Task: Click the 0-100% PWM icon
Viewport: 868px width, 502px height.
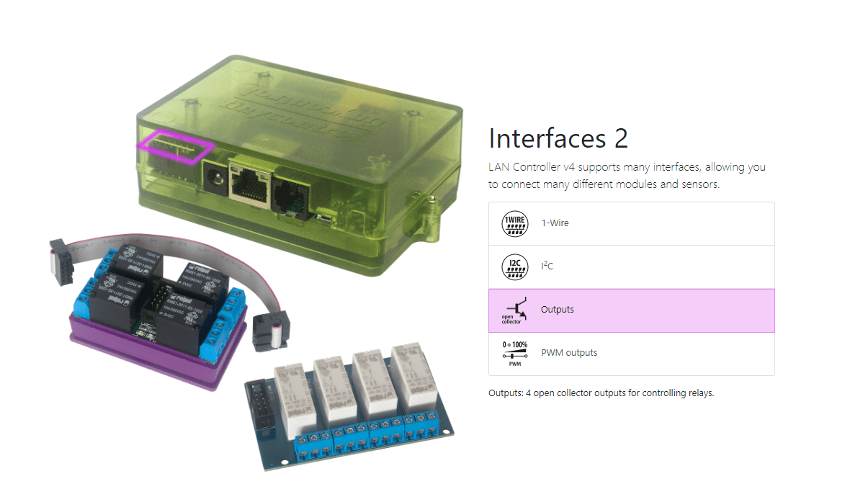Action: coord(515,354)
